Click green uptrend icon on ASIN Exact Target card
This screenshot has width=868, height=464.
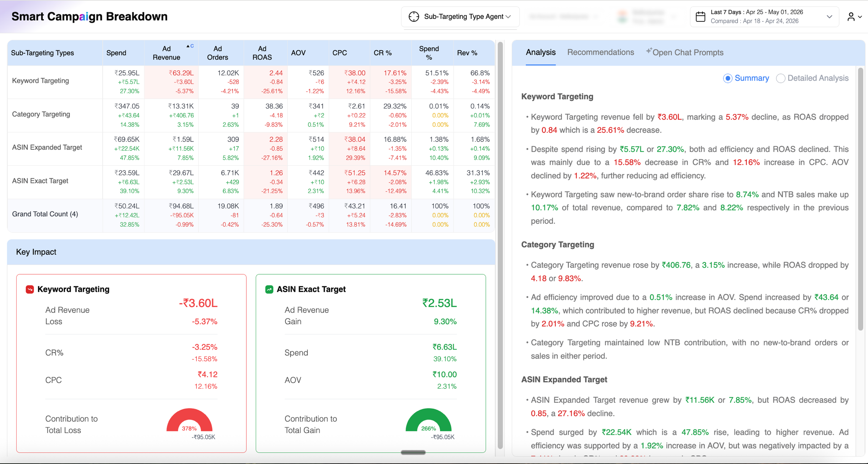tap(269, 289)
